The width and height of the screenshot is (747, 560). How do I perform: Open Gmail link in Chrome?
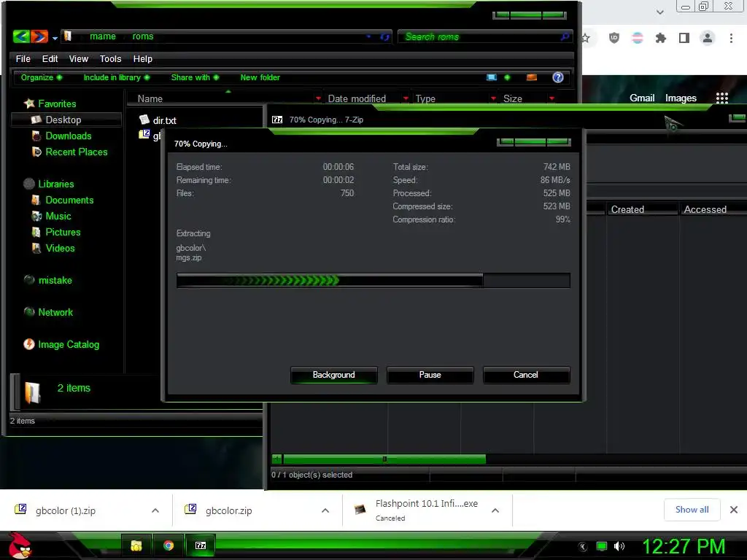tap(642, 98)
